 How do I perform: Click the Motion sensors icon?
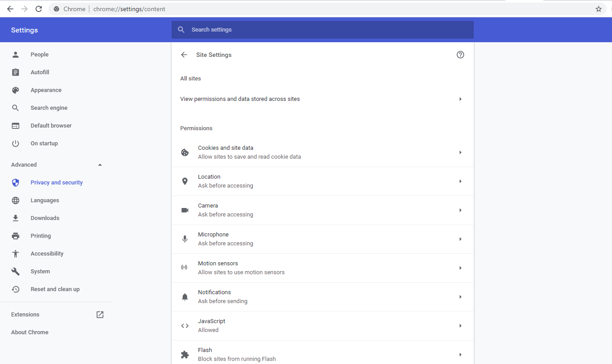pos(184,268)
